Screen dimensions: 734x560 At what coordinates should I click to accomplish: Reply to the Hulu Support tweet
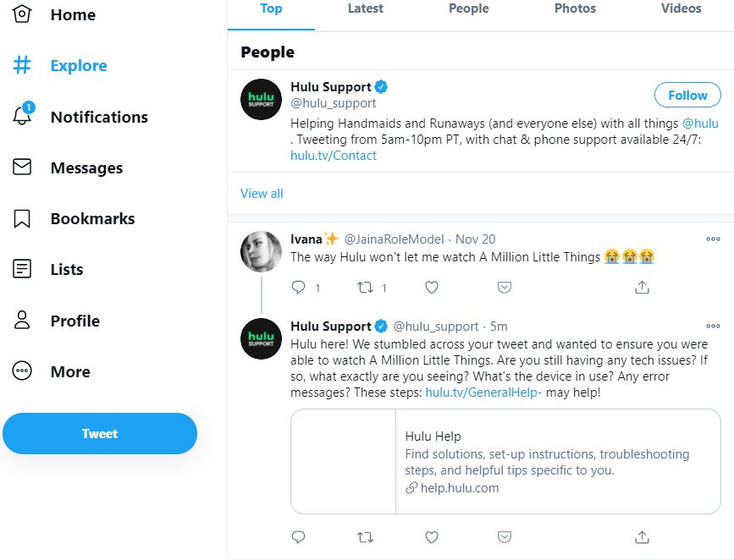click(298, 537)
